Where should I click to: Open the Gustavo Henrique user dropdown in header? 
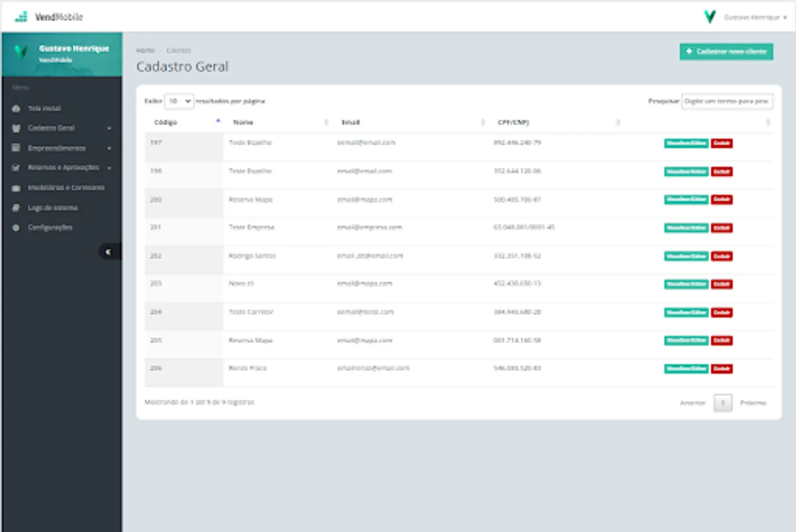click(755, 18)
